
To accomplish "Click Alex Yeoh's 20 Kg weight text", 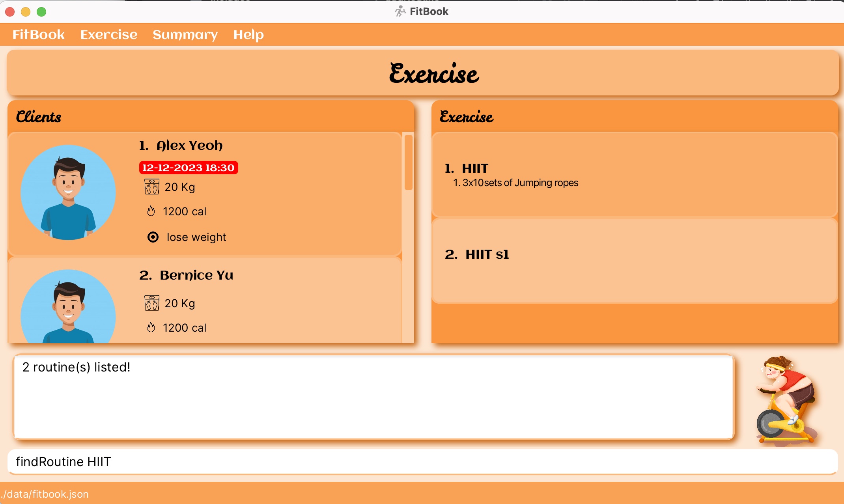I will (x=180, y=187).
